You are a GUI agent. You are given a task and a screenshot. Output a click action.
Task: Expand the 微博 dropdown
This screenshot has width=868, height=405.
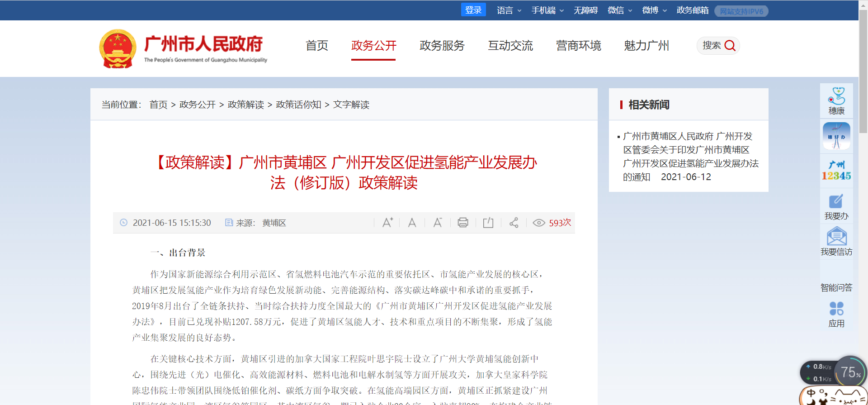tap(654, 10)
